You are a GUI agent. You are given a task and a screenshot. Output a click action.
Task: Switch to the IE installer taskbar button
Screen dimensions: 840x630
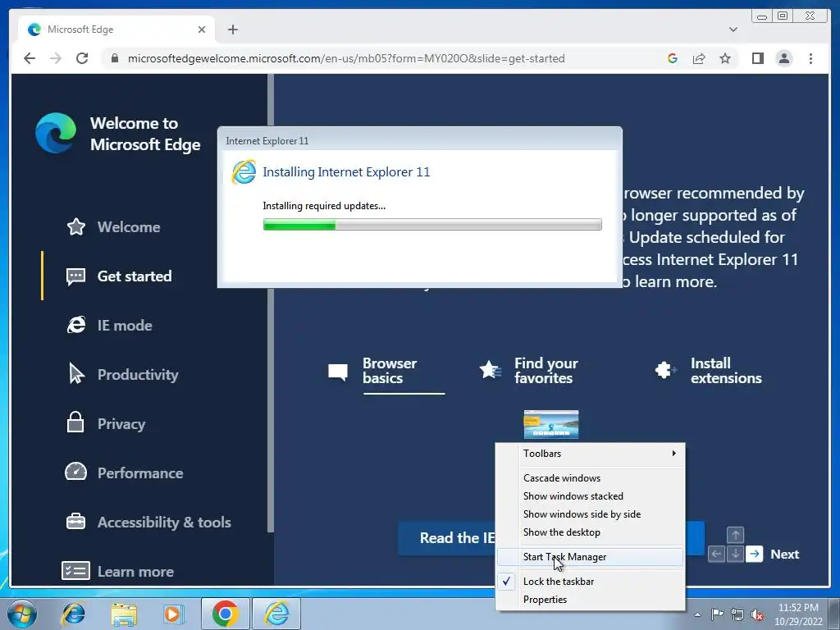pyautogui.click(x=276, y=614)
